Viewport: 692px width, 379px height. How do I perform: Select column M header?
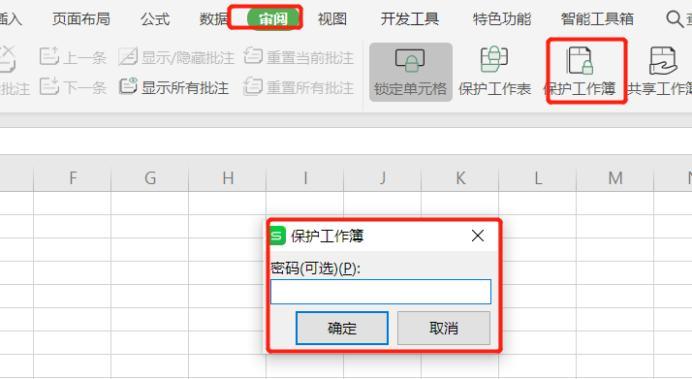[615, 178]
